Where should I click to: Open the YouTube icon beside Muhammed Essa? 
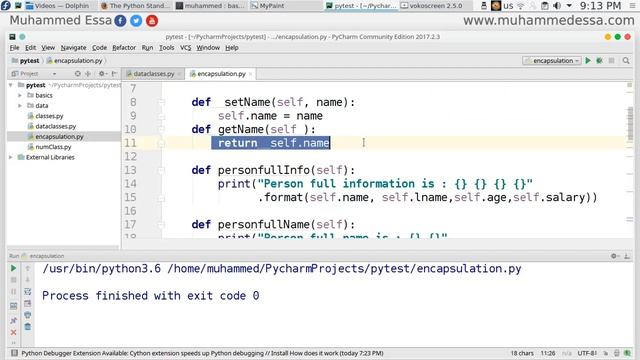tap(152, 21)
